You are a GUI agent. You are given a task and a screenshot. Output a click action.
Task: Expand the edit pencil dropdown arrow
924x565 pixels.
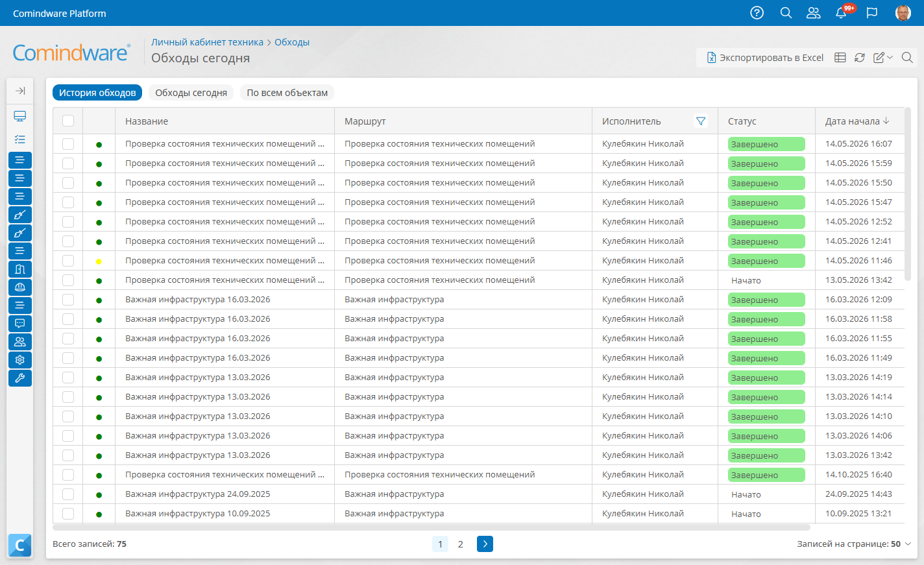pos(890,58)
